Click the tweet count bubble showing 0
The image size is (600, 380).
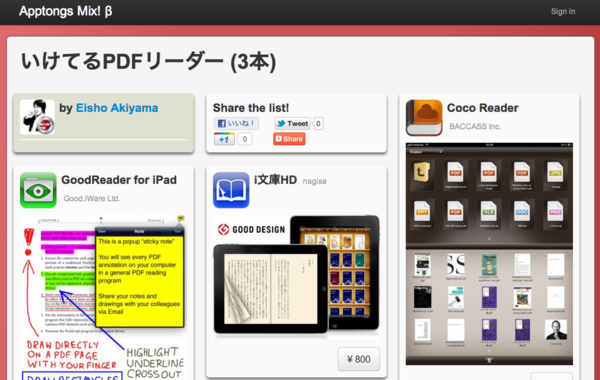[318, 123]
